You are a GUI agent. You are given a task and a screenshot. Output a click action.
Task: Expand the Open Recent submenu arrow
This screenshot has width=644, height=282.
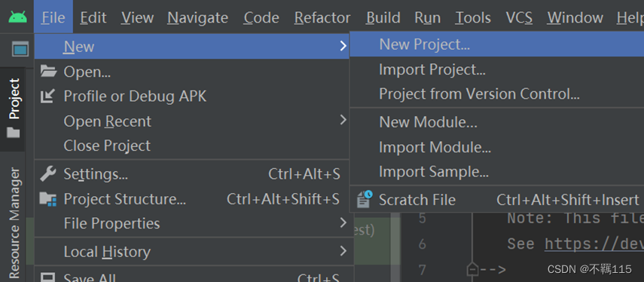tap(343, 121)
